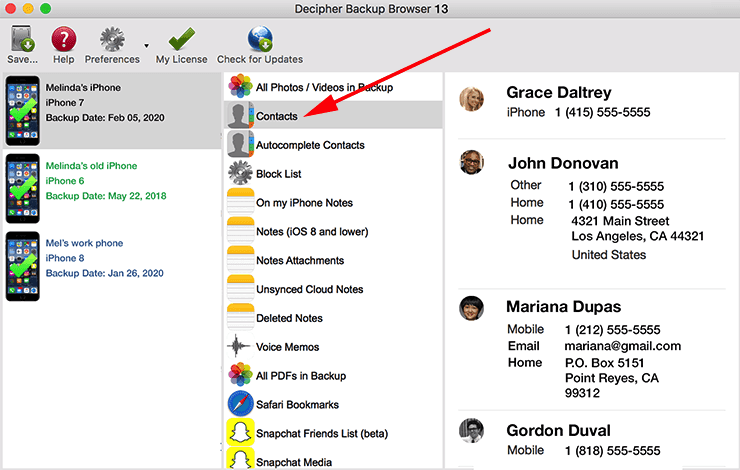740x470 pixels.
Task: Click the My License green checkmark icon
Action: click(182, 39)
